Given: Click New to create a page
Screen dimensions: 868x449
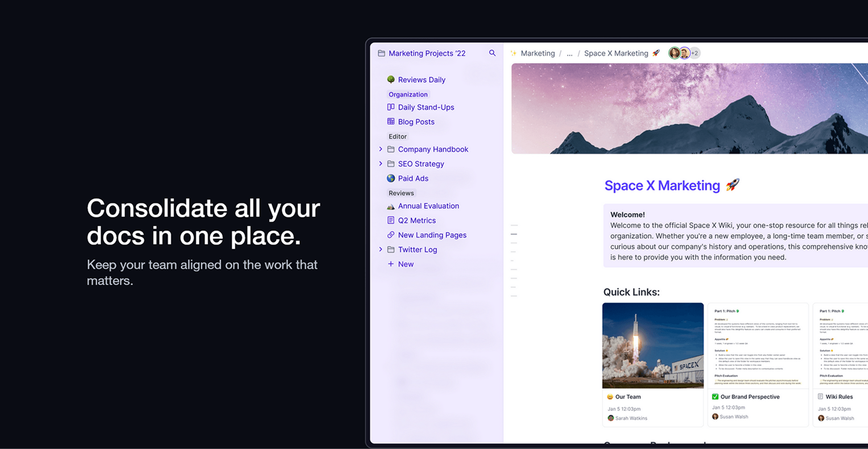Looking at the screenshot, I should (x=406, y=264).
